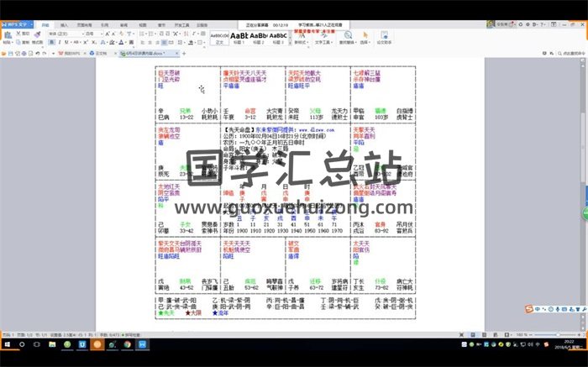Viewport: 588px width, 367px height.
Task: Toggle Subscript formatting
Action: pos(94,42)
